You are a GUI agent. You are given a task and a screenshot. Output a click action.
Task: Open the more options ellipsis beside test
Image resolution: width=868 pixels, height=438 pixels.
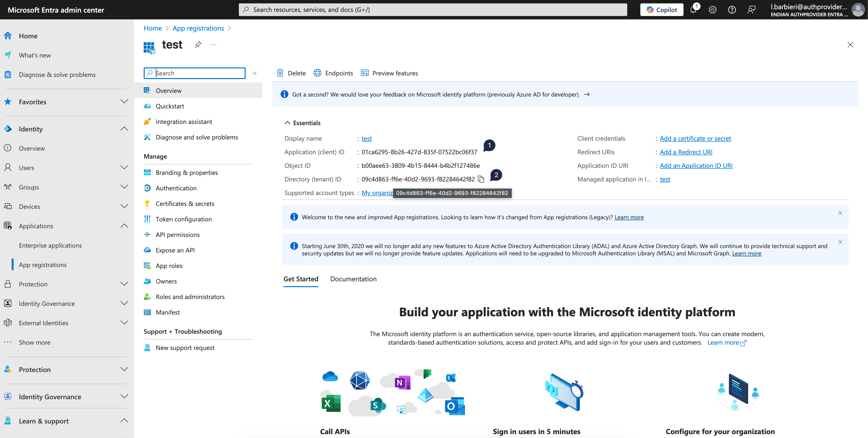click(x=214, y=44)
